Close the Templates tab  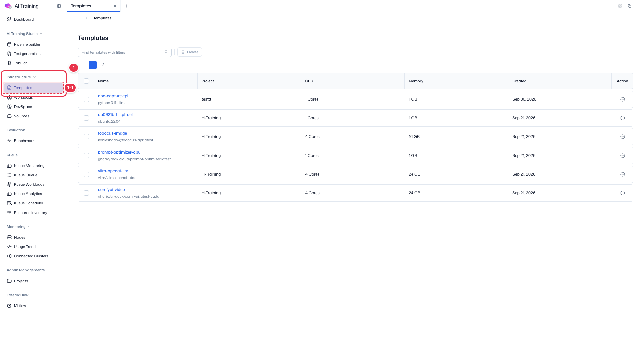[x=115, y=6]
